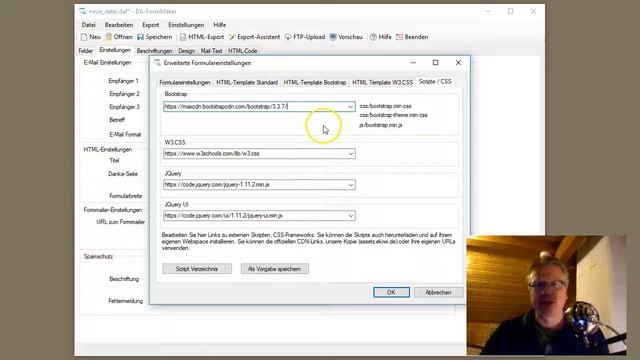The width and height of the screenshot is (640, 360).
Task: Switch to the HTML-Template Standard tab
Action: coord(247,82)
